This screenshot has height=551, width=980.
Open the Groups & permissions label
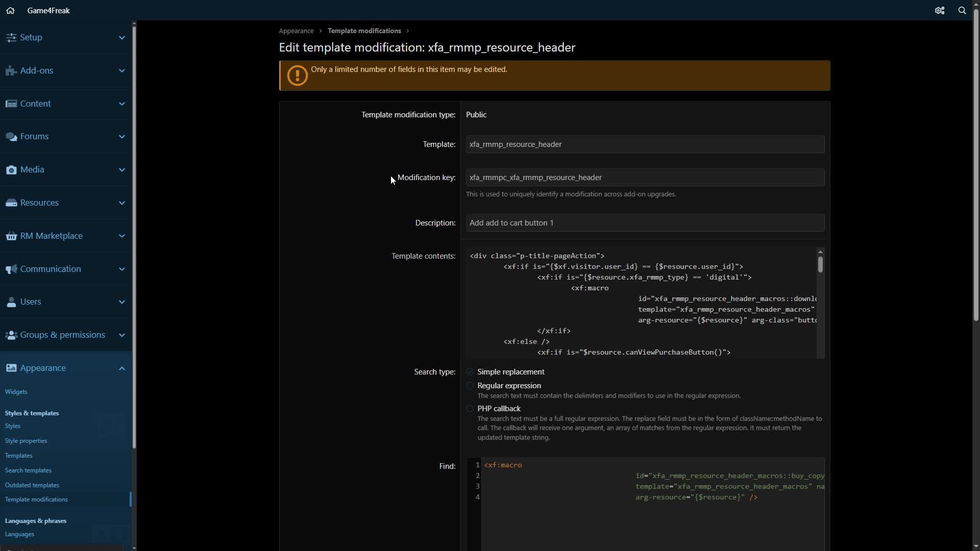[63, 335]
